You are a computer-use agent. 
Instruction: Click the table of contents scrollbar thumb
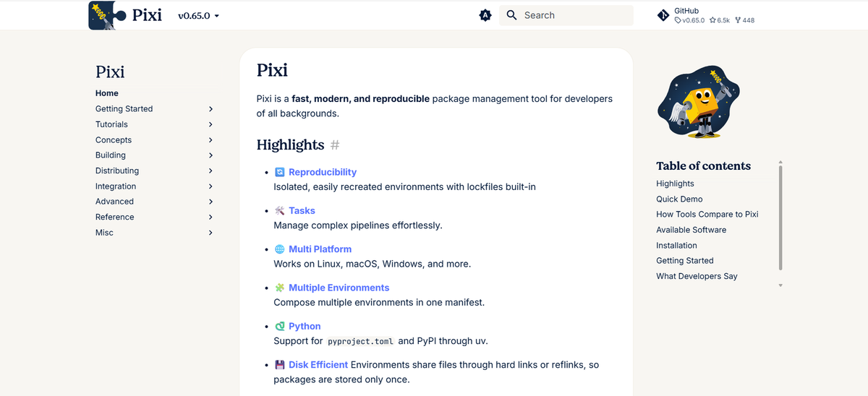coord(780,218)
